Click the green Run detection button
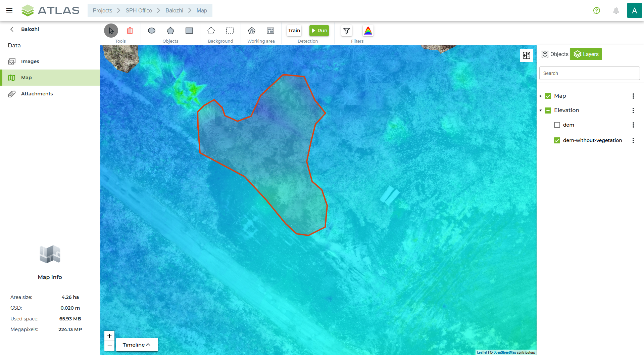 pos(319,31)
